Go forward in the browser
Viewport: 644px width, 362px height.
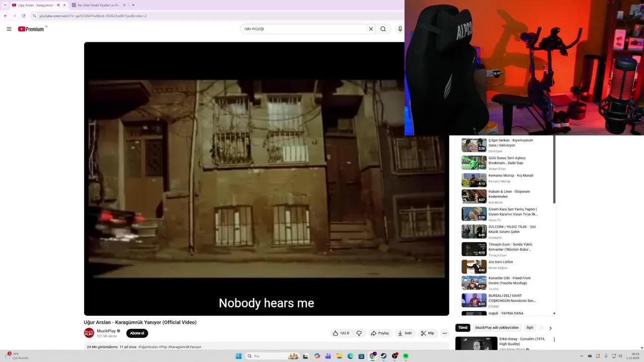15,16
